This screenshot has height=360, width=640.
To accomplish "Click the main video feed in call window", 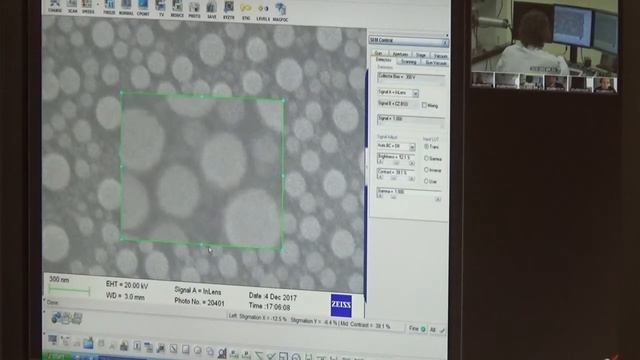I will 544,37.
